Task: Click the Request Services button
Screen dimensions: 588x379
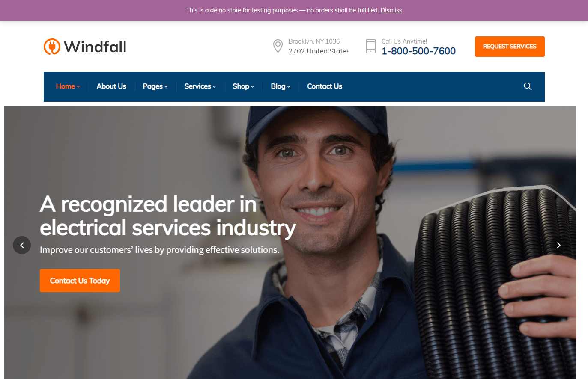Action: 510,47
